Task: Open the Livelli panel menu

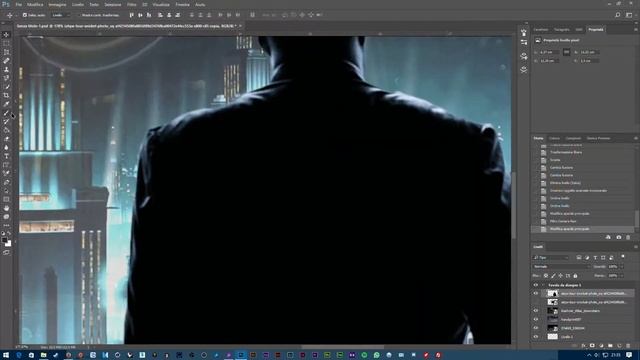Action: click(x=636, y=247)
